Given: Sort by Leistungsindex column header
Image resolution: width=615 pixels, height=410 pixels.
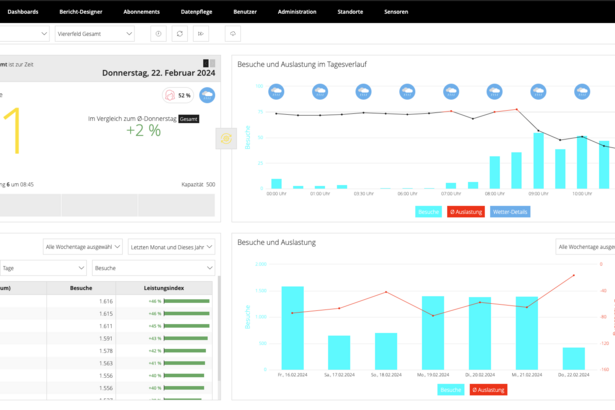Looking at the screenshot, I should tap(164, 288).
